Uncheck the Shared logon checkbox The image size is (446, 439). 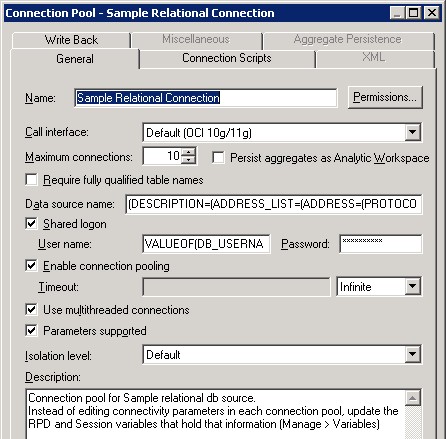pos(31,223)
